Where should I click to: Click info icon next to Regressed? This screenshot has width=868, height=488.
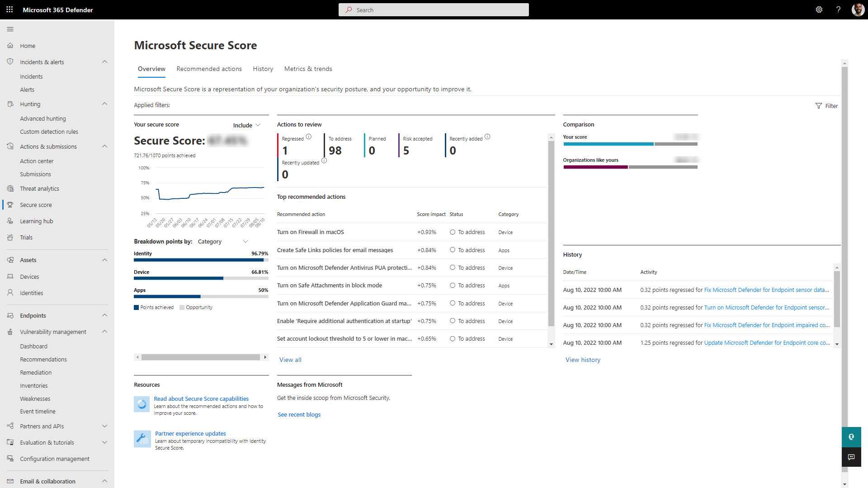tap(308, 137)
